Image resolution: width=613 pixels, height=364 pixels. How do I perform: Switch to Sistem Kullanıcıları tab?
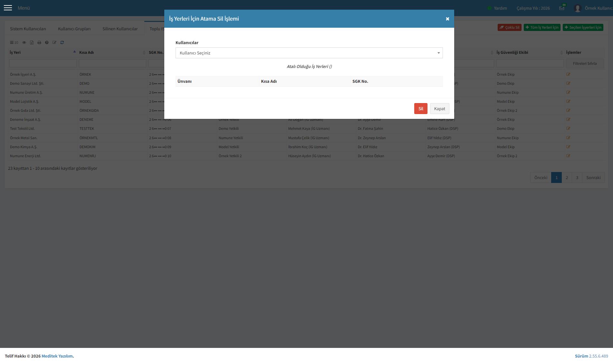(28, 29)
